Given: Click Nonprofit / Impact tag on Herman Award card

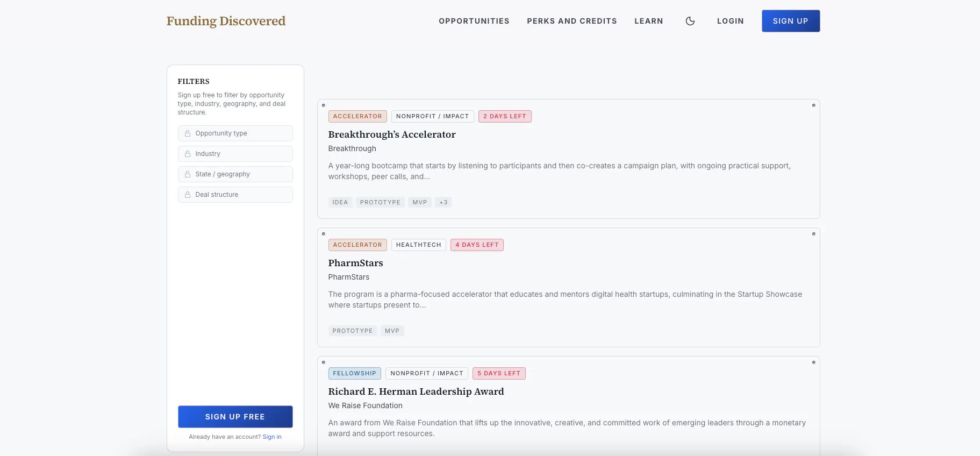Looking at the screenshot, I should (426, 373).
